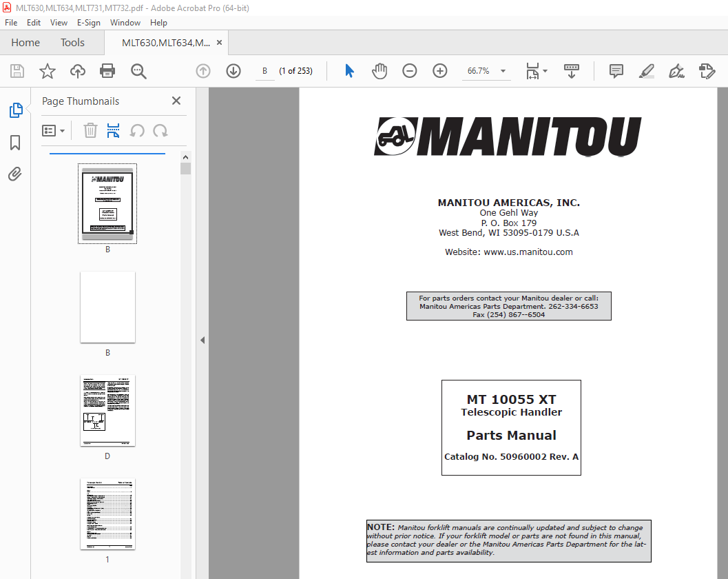The image size is (728, 579).
Task: Select the Hand pan tool
Action: coord(379,71)
